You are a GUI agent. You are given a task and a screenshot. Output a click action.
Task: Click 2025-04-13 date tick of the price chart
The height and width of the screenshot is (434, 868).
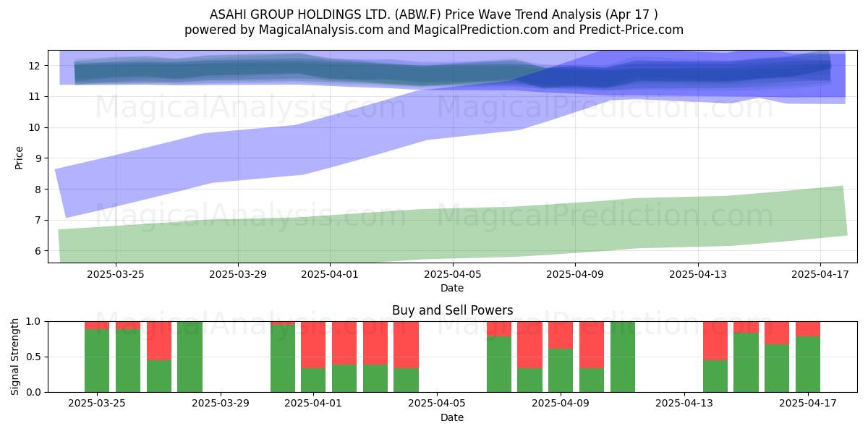click(x=697, y=275)
